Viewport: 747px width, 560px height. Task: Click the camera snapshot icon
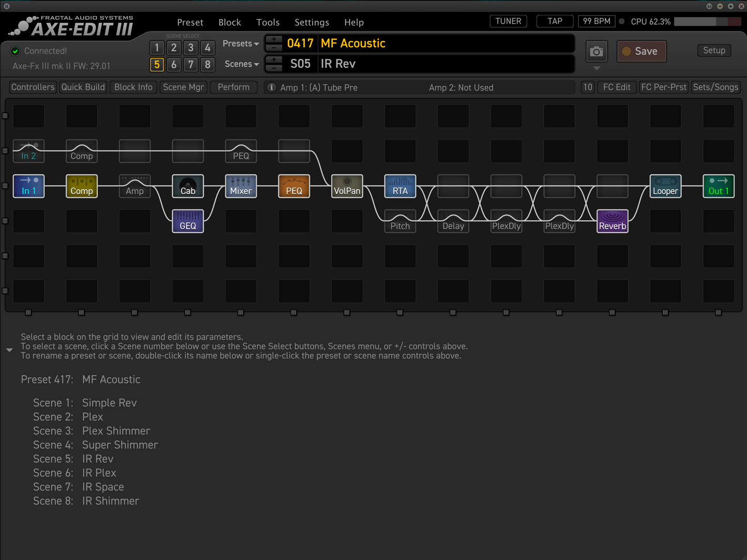(x=597, y=51)
